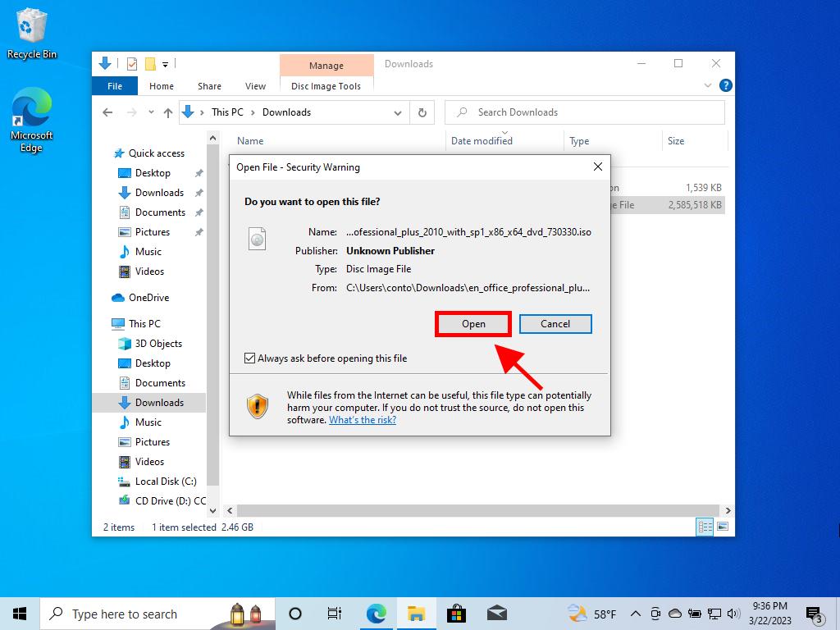Select the 2,585,518 KB file row
This screenshot has height=630, width=840.
(667, 205)
